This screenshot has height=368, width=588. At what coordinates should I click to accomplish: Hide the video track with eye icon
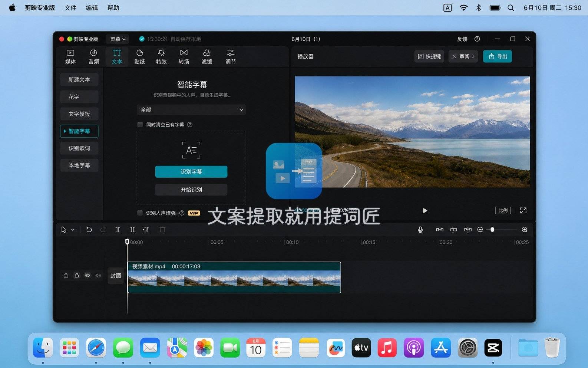(87, 276)
